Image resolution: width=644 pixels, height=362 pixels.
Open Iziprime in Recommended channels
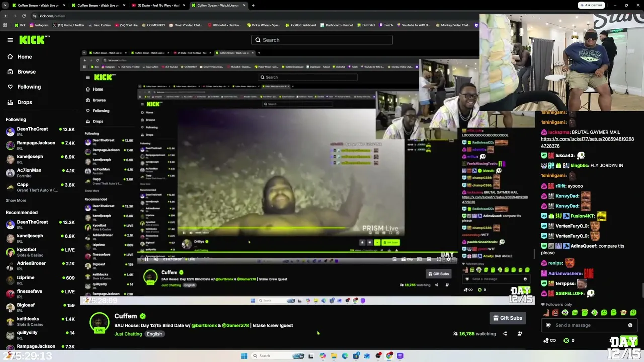click(40, 278)
